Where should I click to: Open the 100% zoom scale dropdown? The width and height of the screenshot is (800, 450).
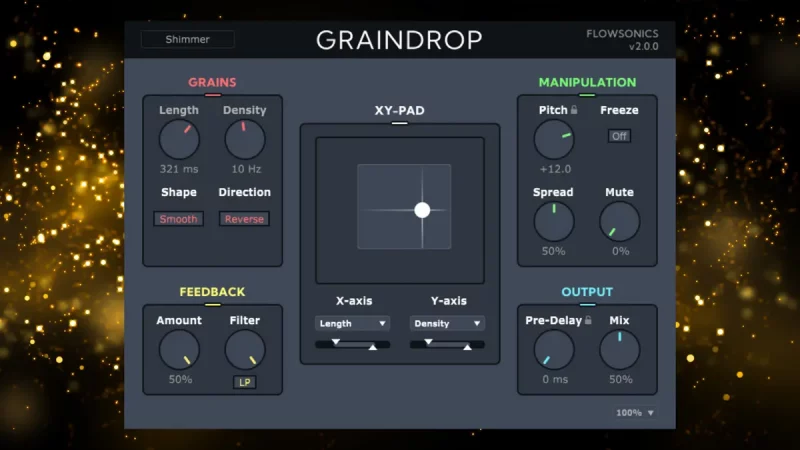635,412
